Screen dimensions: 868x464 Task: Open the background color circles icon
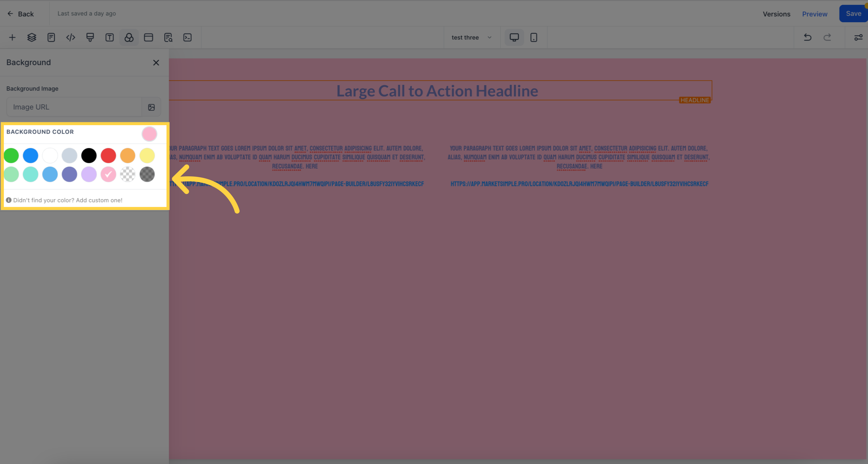tap(129, 37)
